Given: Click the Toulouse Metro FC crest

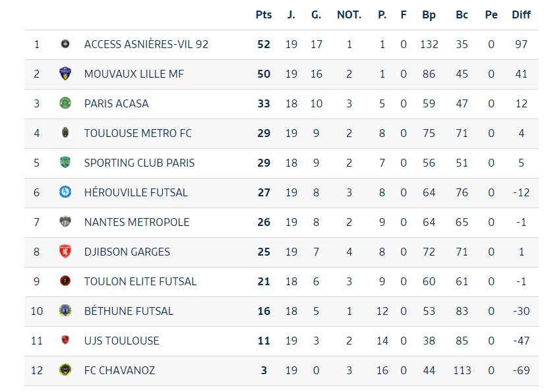Looking at the screenshot, I should [65, 132].
